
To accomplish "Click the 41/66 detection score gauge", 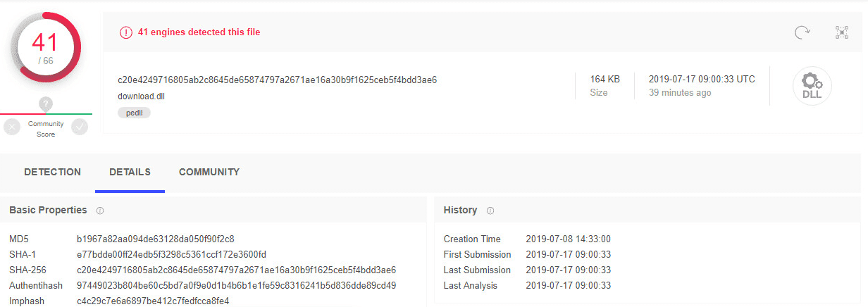I will (46, 47).
